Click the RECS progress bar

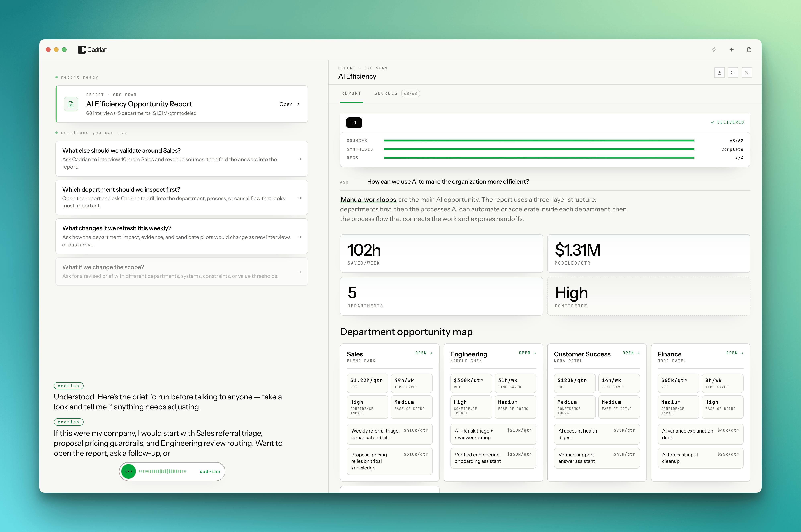click(x=539, y=158)
